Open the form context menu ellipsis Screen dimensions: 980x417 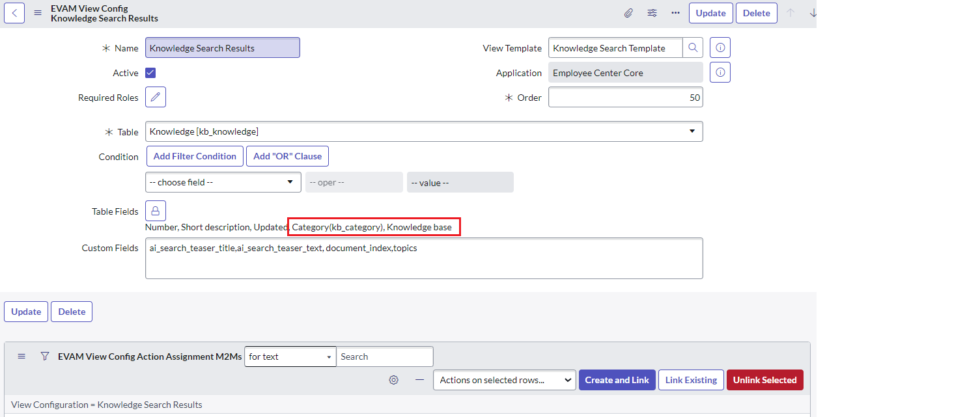675,13
